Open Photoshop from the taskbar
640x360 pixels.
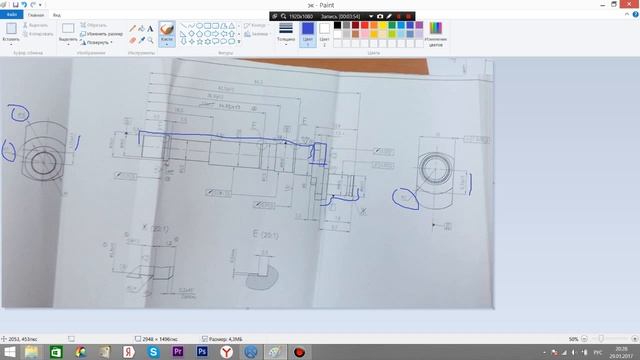(x=202, y=351)
